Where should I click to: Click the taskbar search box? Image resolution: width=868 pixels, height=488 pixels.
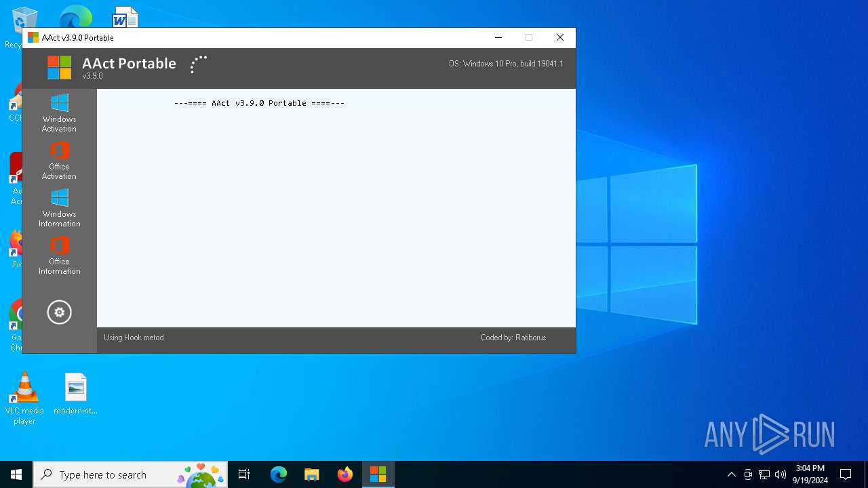[x=130, y=474]
